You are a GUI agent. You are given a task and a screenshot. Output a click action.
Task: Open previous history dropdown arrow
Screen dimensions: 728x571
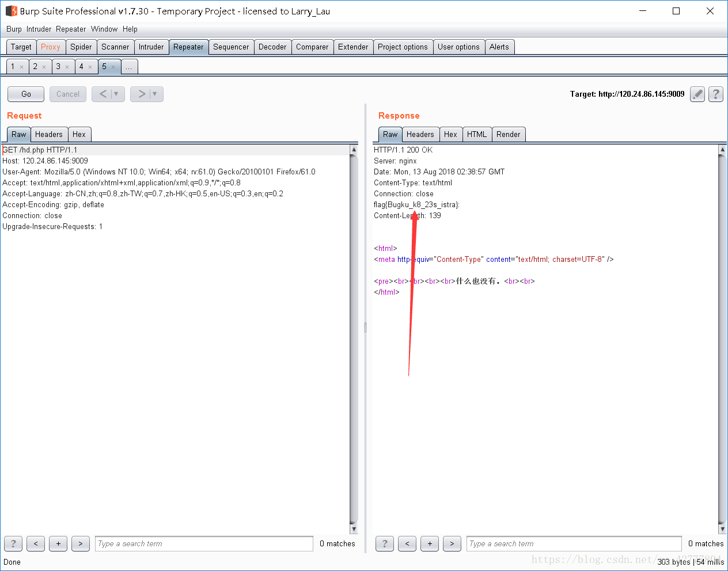(117, 94)
